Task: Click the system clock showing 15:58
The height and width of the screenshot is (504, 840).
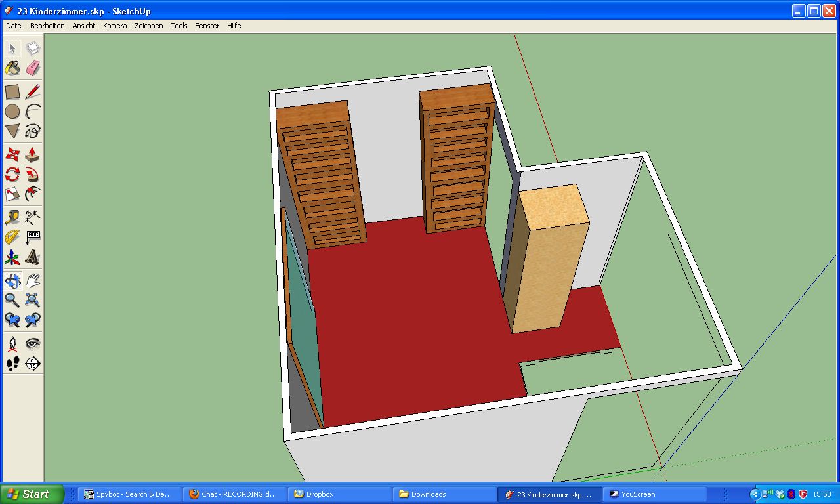Action: pos(822,494)
